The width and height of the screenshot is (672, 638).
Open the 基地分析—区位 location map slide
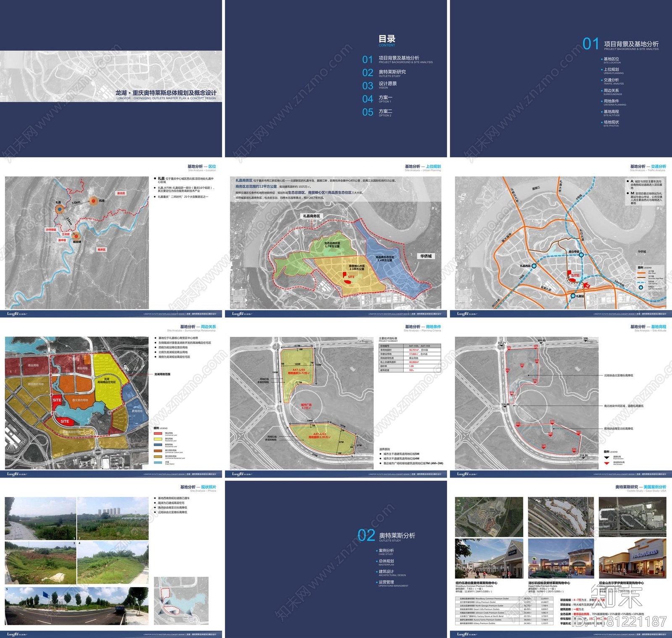pyautogui.click(x=111, y=239)
